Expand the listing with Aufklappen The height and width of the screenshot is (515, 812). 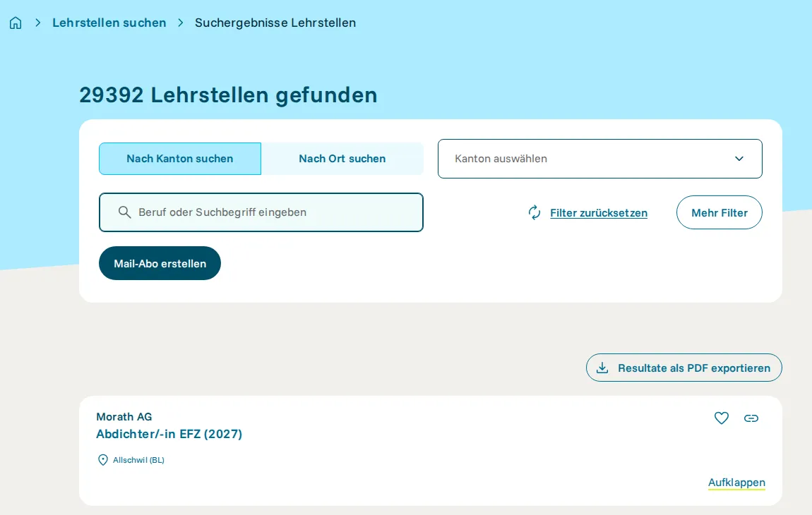tap(736, 483)
